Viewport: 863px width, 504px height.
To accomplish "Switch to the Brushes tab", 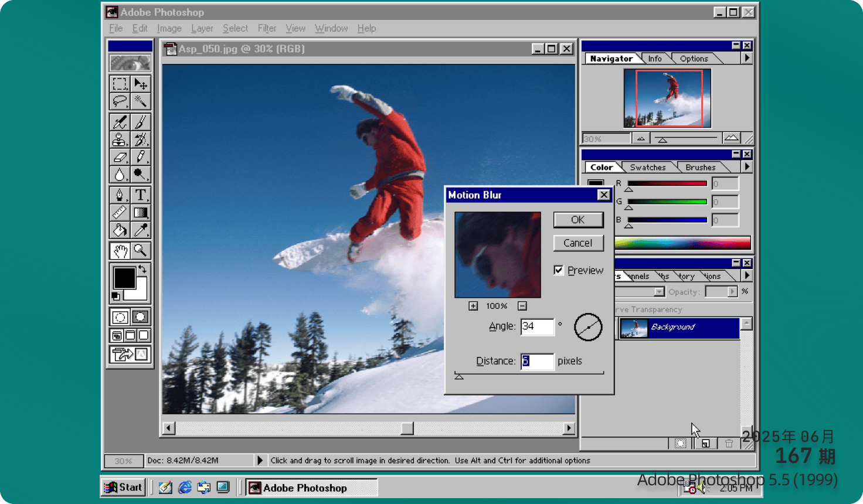I will [x=701, y=168].
